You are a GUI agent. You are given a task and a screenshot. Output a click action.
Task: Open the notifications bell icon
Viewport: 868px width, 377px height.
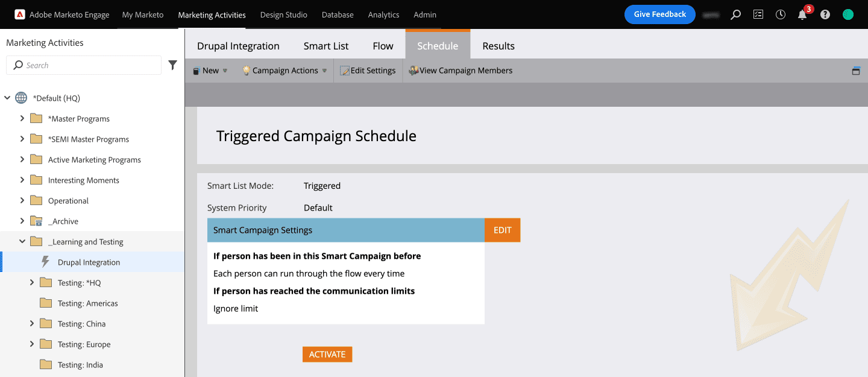(x=802, y=15)
